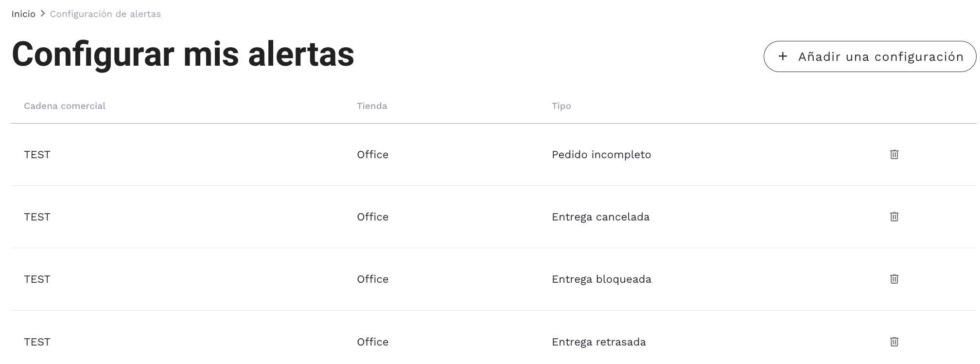This screenshot has width=980, height=364.
Task: Click the Tipo column header
Action: point(561,106)
